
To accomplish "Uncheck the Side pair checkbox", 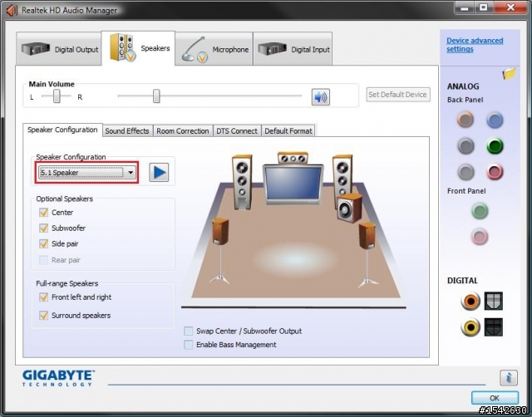I will point(43,243).
